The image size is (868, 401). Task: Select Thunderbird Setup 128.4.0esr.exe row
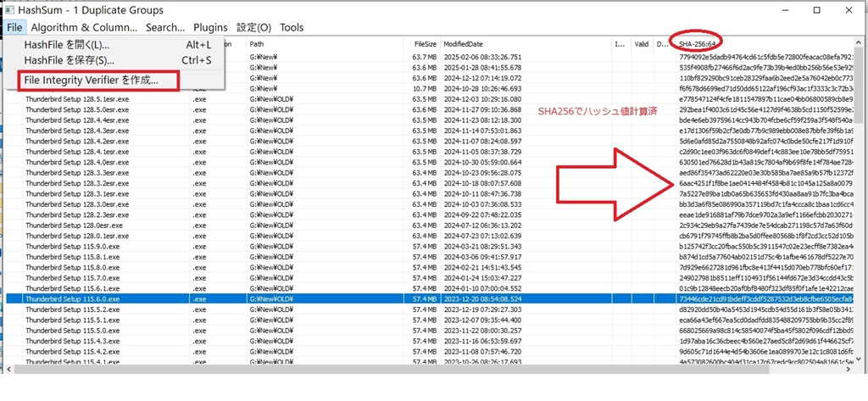431,162
